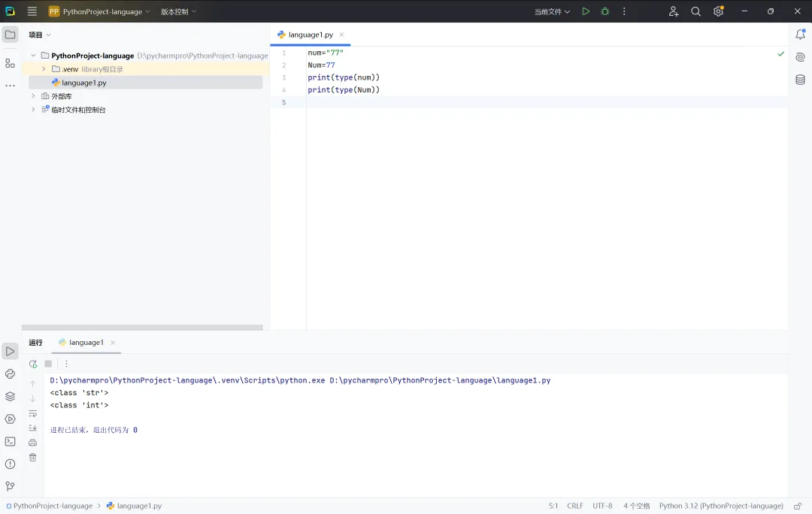Open the 版本控制 version control dropdown

178,11
